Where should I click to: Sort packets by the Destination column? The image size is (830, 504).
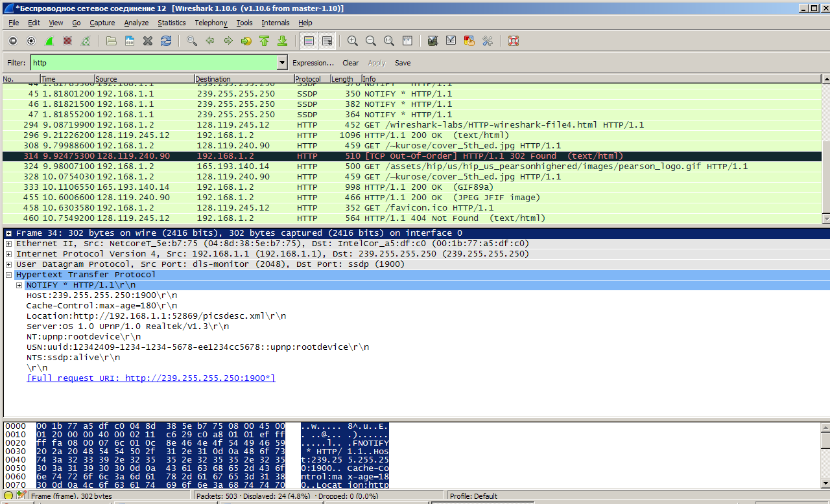point(244,79)
